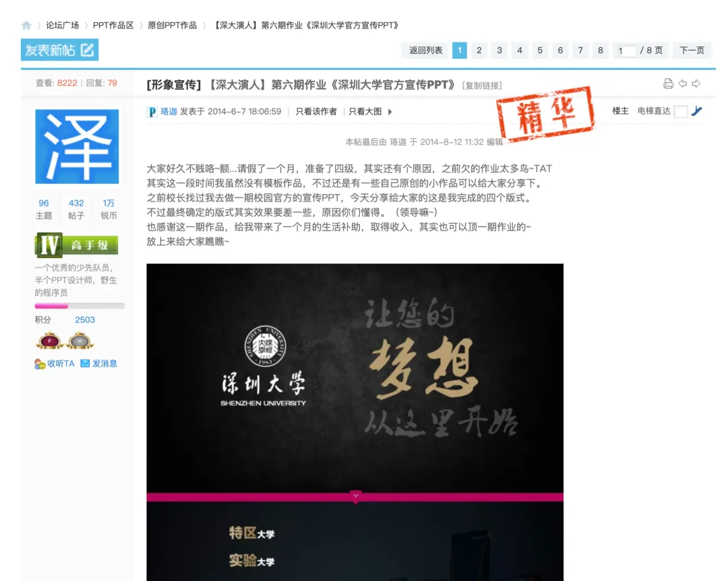Screen dimensions: 728x581
Task: Click the 电梯直达 floor input box
Action: pyautogui.click(x=680, y=111)
